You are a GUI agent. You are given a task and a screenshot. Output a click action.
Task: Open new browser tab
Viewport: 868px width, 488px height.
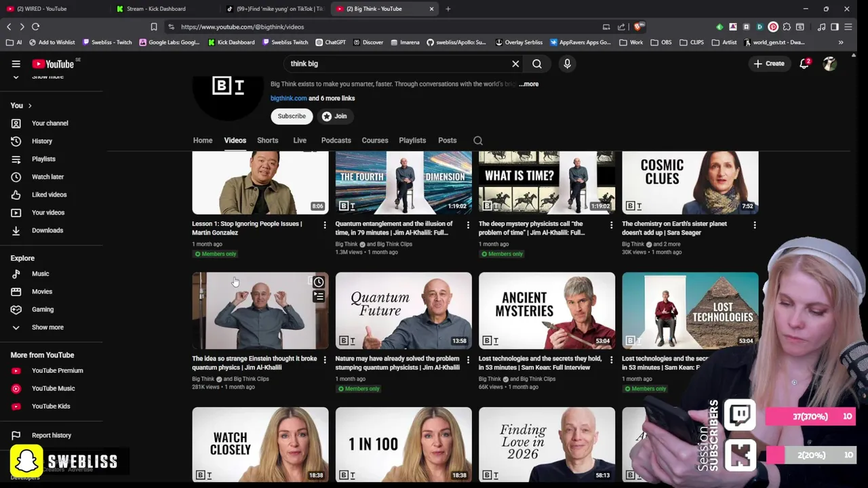tap(448, 9)
